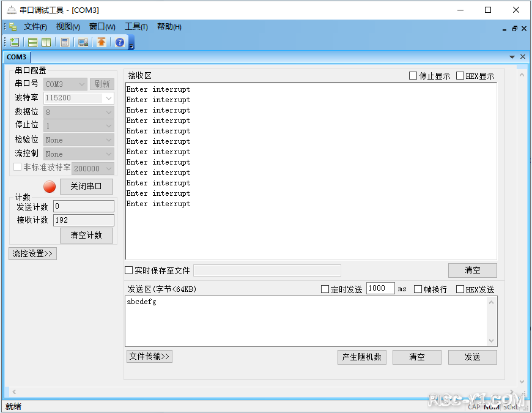Screen dimensions: 532x413
Task: Open help via the blue question mark icon
Action: tap(120, 42)
